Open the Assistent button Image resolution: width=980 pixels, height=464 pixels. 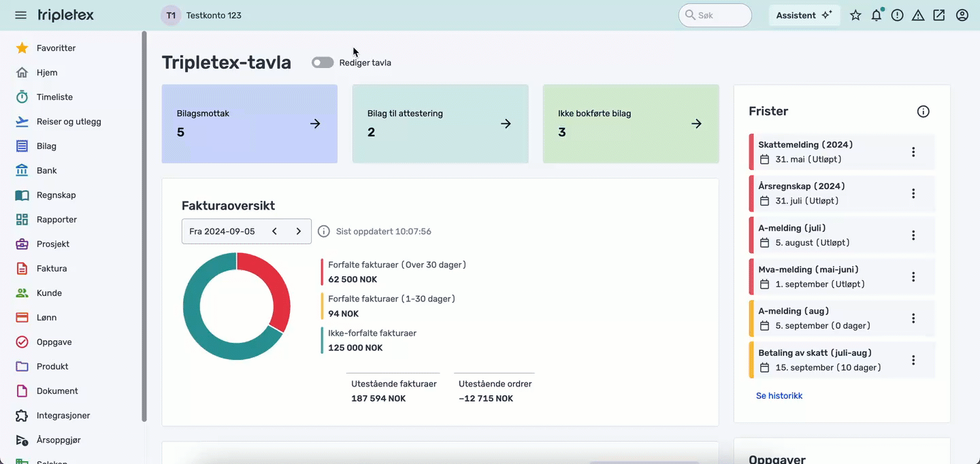point(804,15)
